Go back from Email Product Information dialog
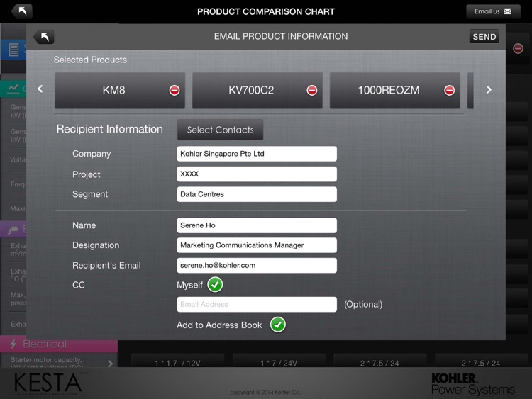 click(44, 37)
